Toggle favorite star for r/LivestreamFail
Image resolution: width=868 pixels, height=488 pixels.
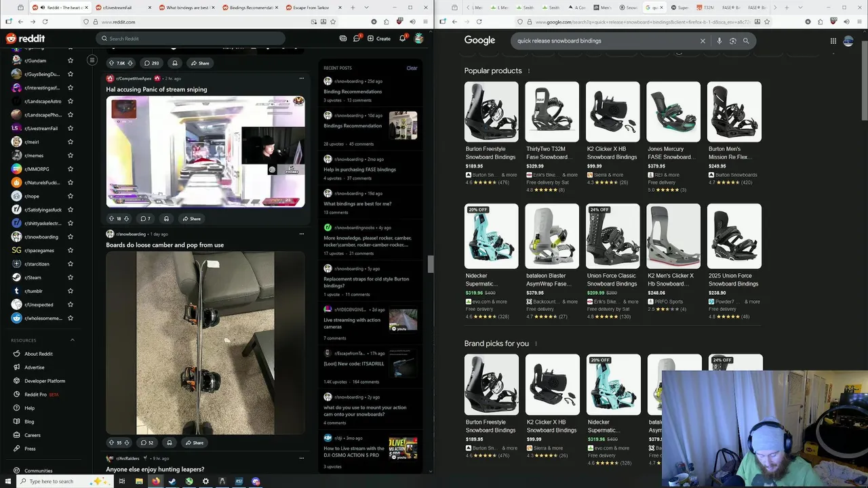(x=71, y=128)
